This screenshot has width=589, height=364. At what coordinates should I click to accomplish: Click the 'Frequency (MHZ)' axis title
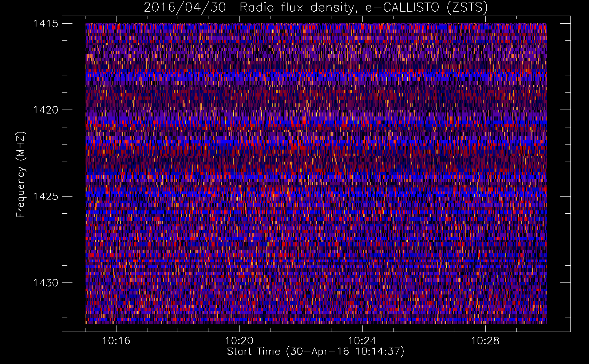tap(21, 174)
